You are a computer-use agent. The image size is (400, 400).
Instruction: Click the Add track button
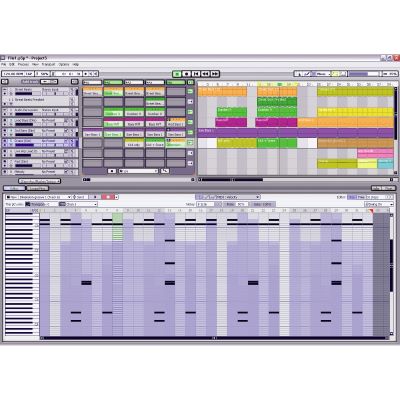tap(30, 82)
